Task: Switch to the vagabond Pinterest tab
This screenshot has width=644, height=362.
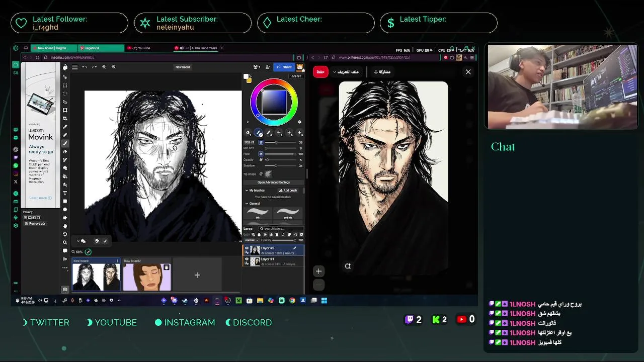Action: point(101,48)
